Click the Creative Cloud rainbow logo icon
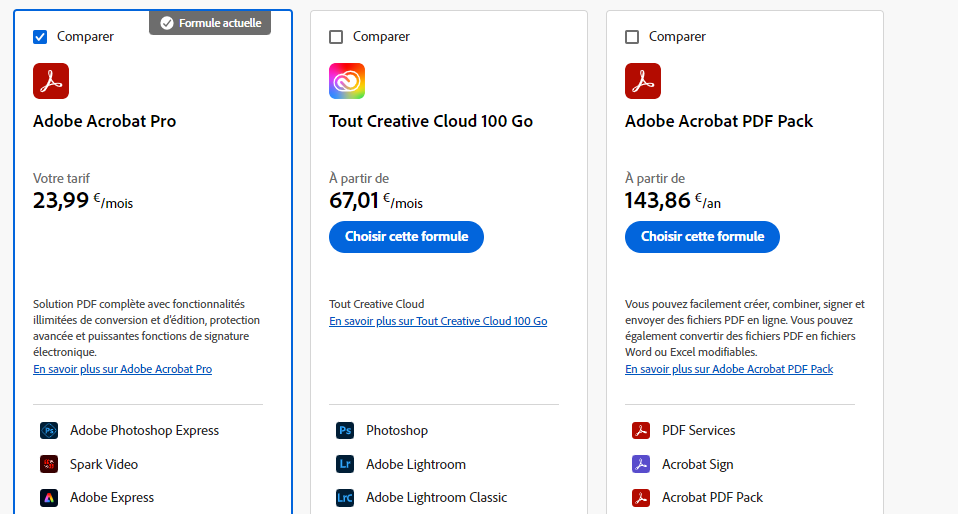This screenshot has width=958, height=514. pos(347,81)
